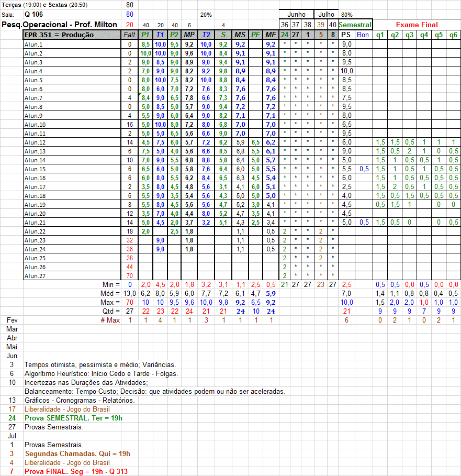Click the green 'Semestral' heading cell
The height and width of the screenshot is (476, 461).
coord(355,25)
